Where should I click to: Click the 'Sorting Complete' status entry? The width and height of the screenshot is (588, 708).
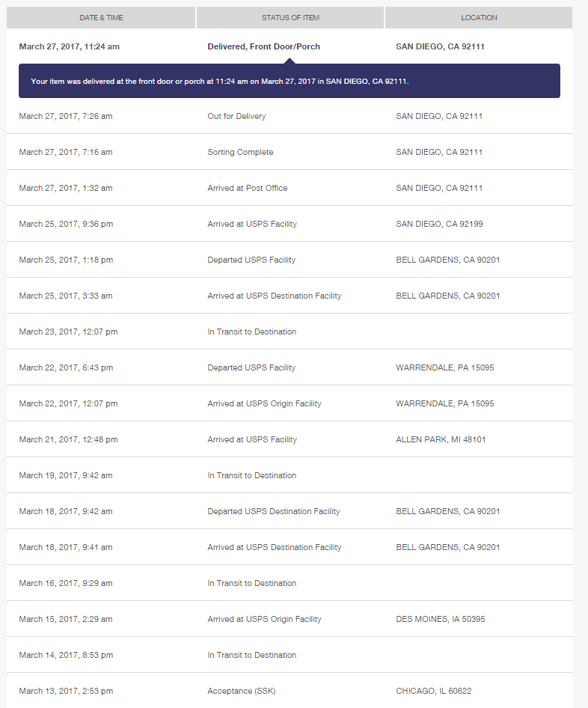point(240,152)
